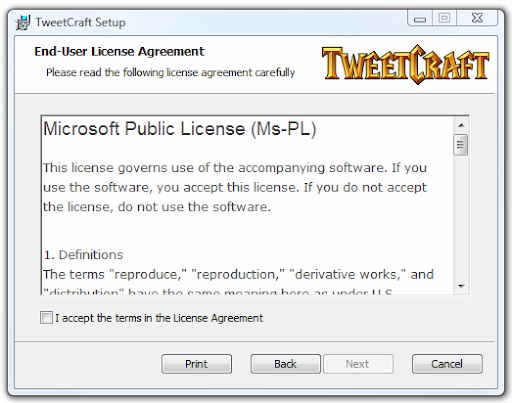This screenshot has width=512, height=403.
Task: Click the license scrollbar thumb
Action: pos(461,145)
